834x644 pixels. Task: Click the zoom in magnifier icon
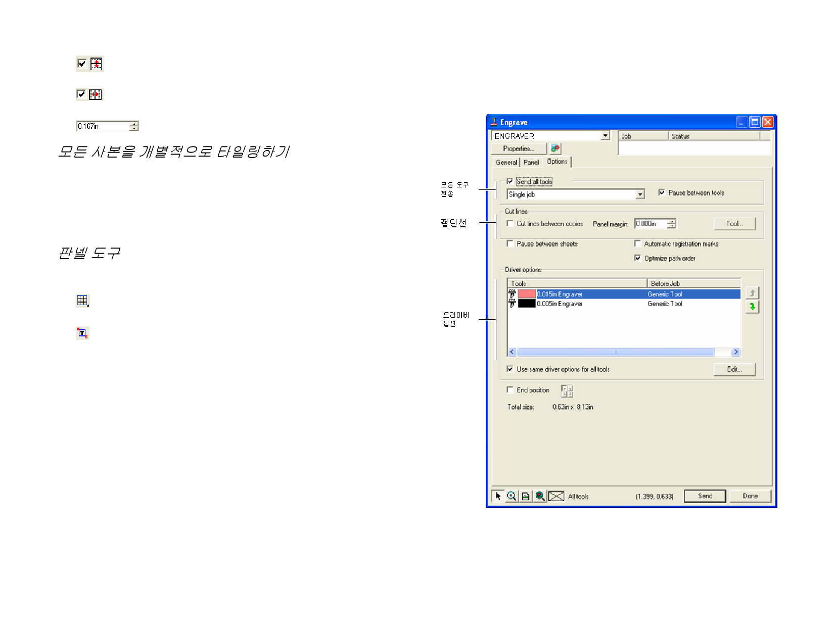[x=512, y=496]
